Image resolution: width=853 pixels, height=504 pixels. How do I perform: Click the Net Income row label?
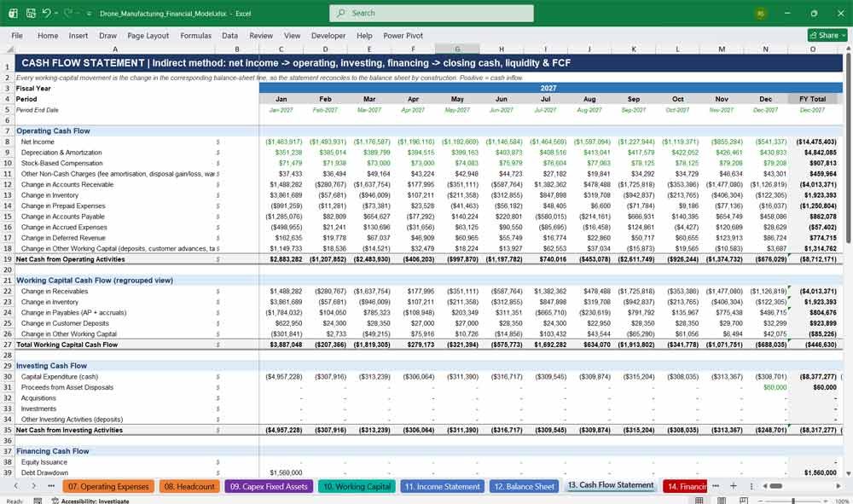click(x=38, y=142)
